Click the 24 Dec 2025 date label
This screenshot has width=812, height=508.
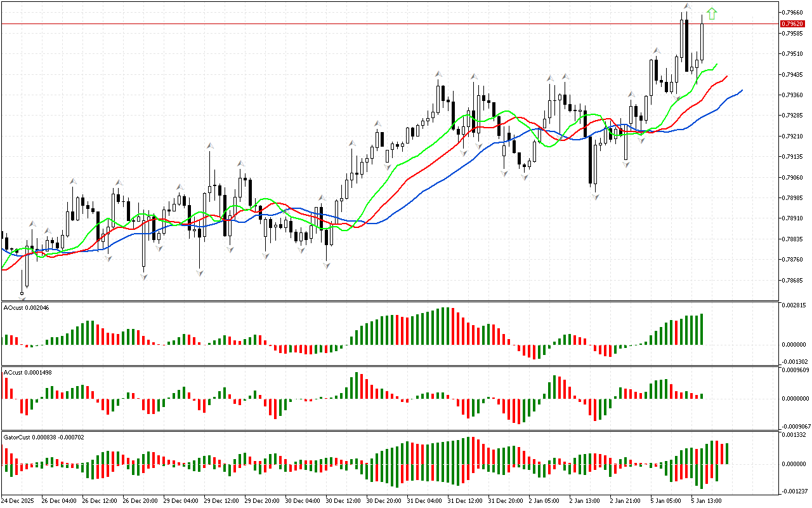pyautogui.click(x=20, y=500)
